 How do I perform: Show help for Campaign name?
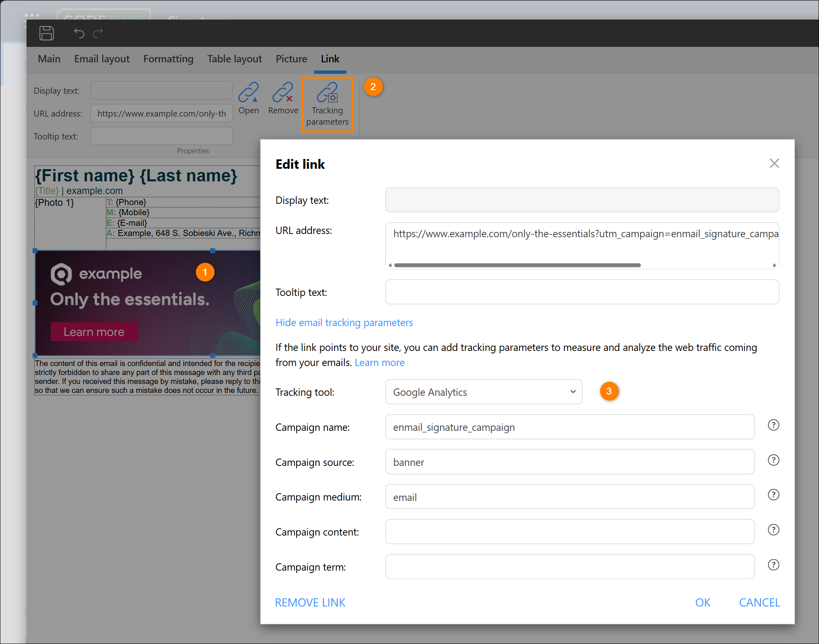(773, 425)
